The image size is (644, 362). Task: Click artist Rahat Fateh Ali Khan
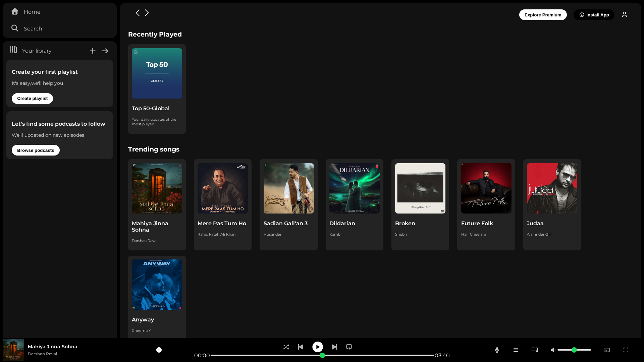(216, 234)
